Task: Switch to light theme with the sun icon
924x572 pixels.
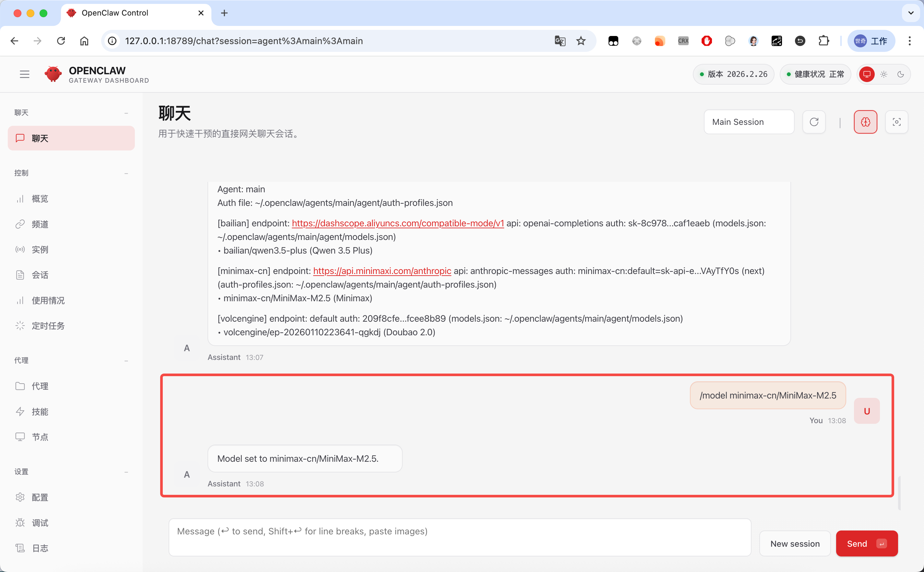Action: [x=883, y=74]
